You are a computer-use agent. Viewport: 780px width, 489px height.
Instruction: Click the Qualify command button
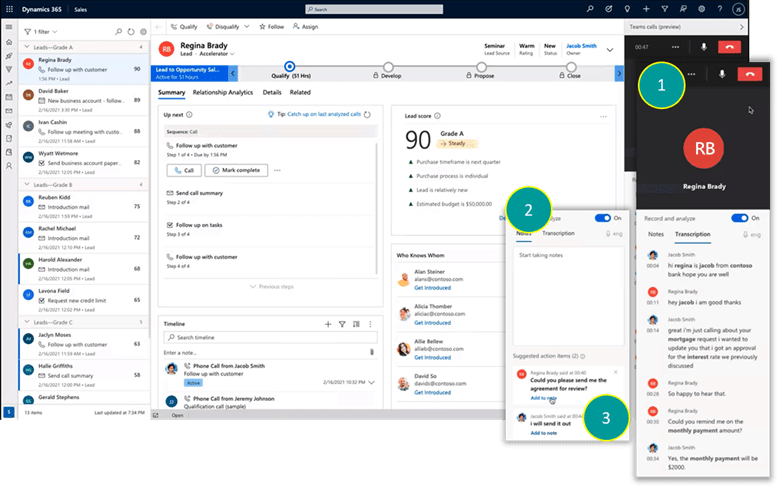(184, 27)
